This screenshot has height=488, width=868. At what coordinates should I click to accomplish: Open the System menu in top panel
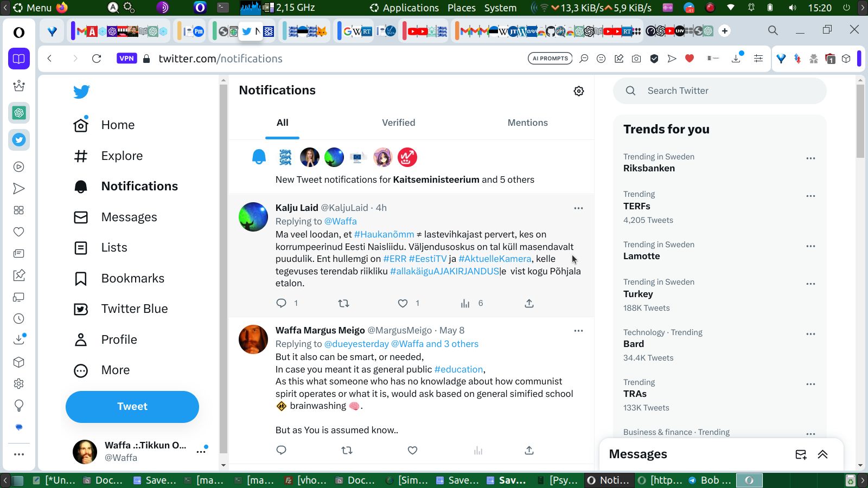(500, 8)
